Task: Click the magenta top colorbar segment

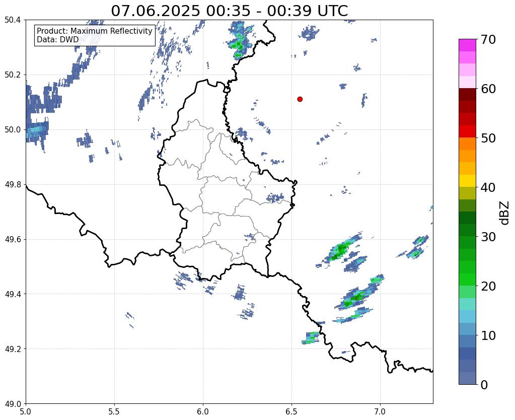Action: click(467, 45)
